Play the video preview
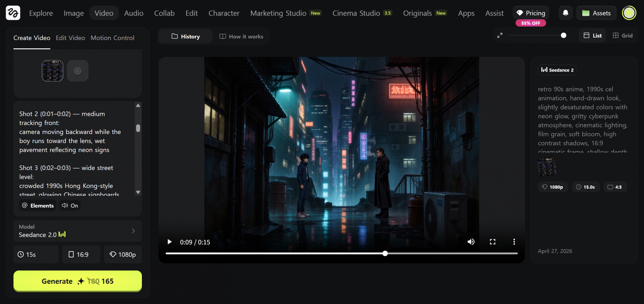Screen dimensions: 644x304 (169, 242)
